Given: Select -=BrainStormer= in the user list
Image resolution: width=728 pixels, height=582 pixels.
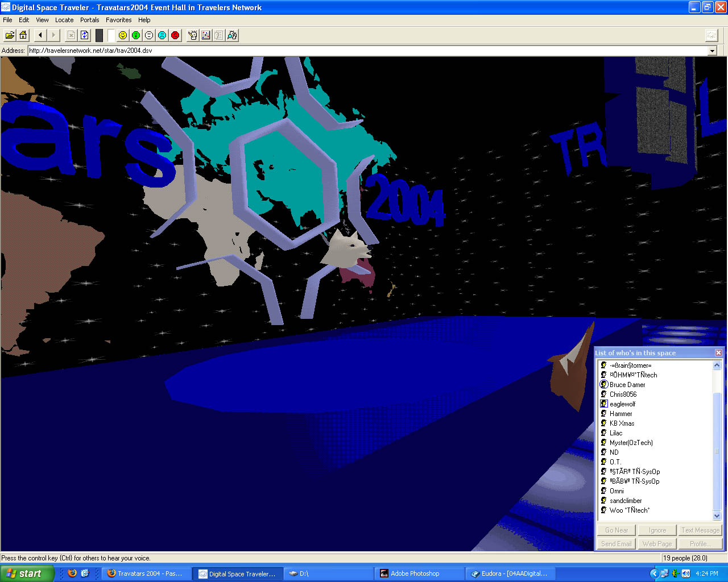Looking at the screenshot, I should click(630, 365).
